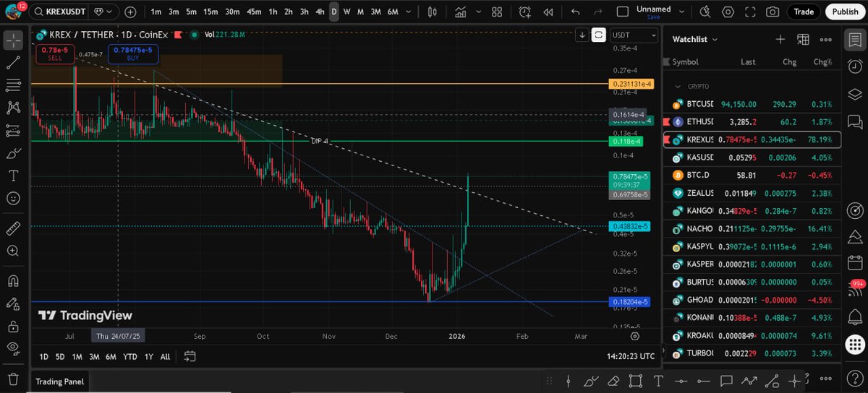Select the vertical line tool in bottom toolbar
The height and width of the screenshot is (393, 868).
pyautogui.click(x=569, y=381)
